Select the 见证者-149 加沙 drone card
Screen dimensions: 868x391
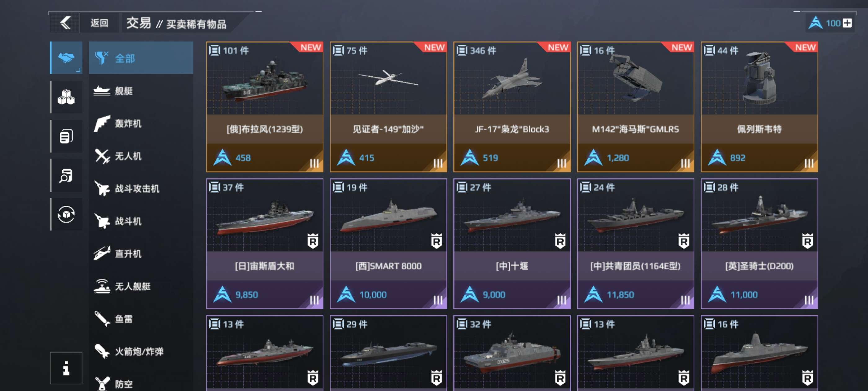[388, 107]
